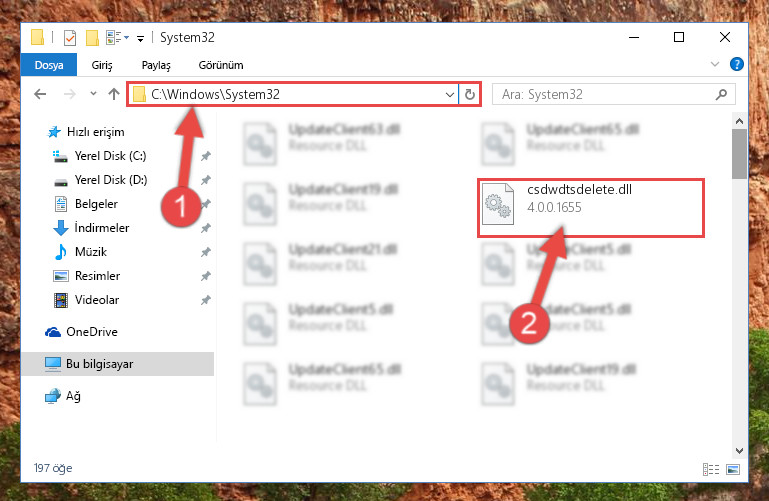Select the csdwdtsdelete.dll file

[591, 208]
